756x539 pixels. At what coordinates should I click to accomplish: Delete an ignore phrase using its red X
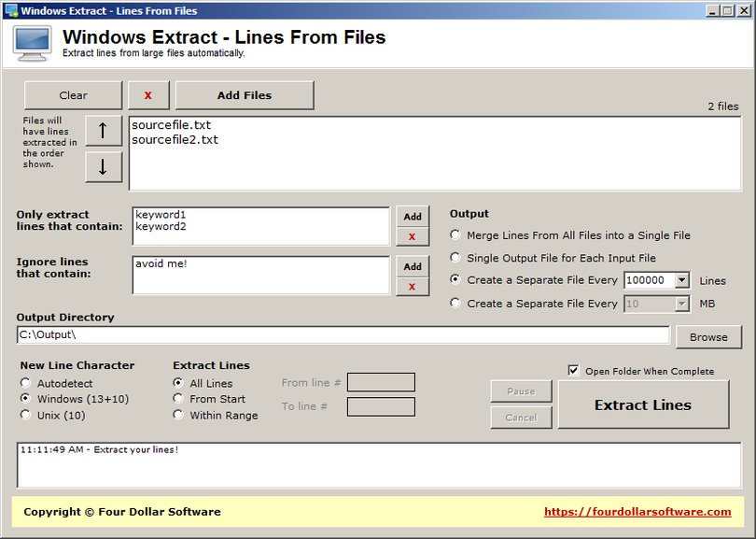pos(413,286)
